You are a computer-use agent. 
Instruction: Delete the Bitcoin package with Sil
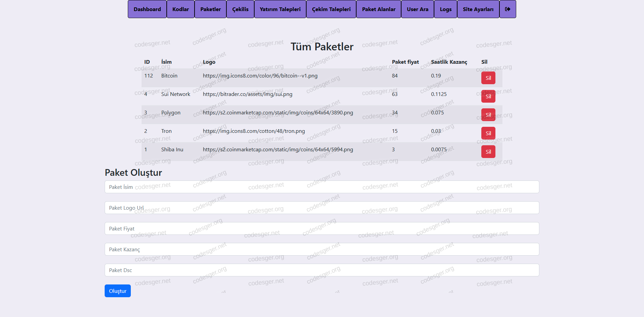488,78
